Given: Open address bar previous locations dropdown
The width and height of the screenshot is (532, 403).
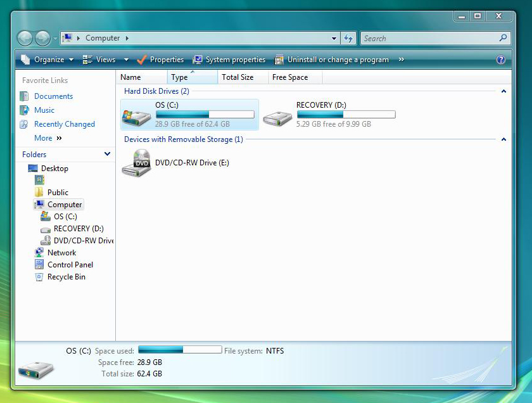Looking at the screenshot, I should coord(334,39).
